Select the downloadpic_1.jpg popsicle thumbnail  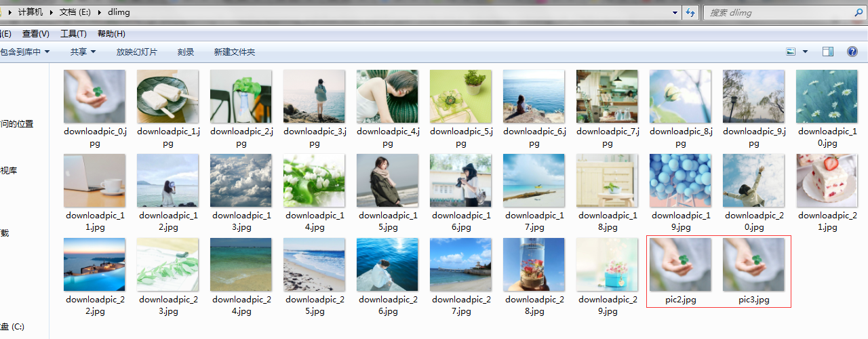(x=167, y=96)
